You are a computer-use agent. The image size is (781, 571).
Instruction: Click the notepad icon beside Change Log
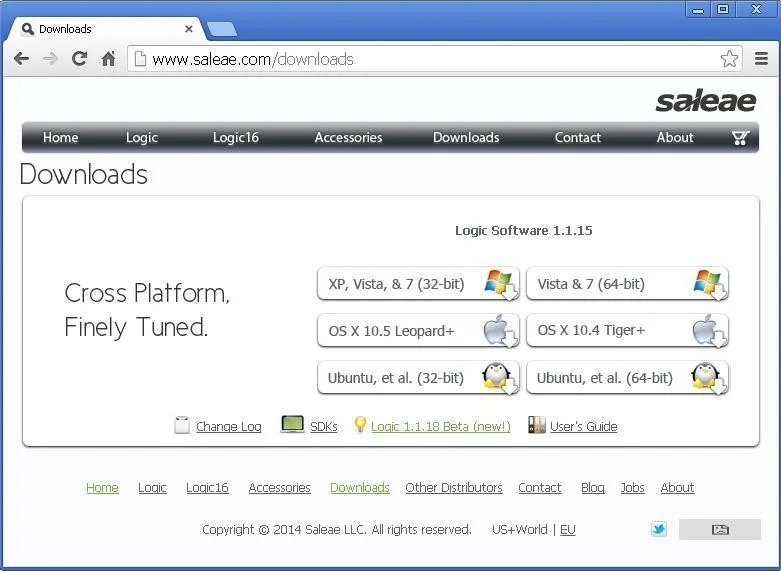click(182, 425)
